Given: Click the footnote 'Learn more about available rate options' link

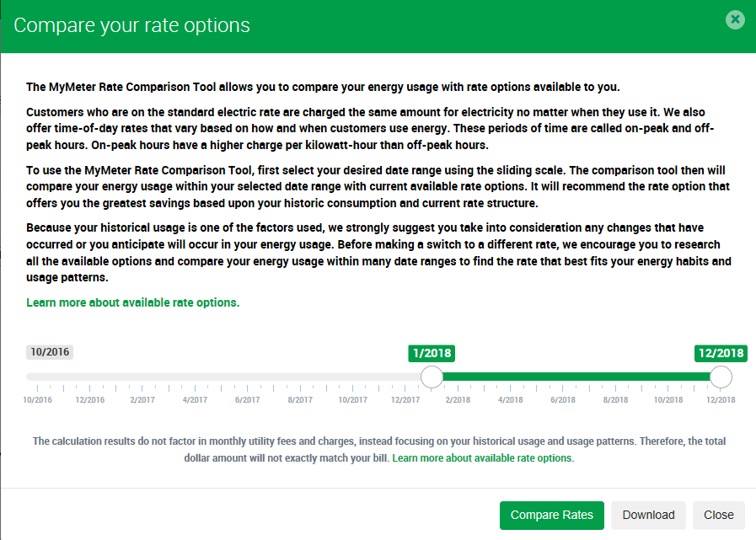Looking at the screenshot, I should click(482, 458).
